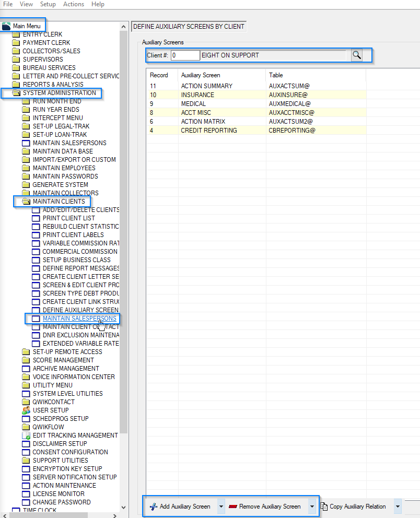Open the Copy Auxiliary Relation dropdown arrow

pos(398,507)
